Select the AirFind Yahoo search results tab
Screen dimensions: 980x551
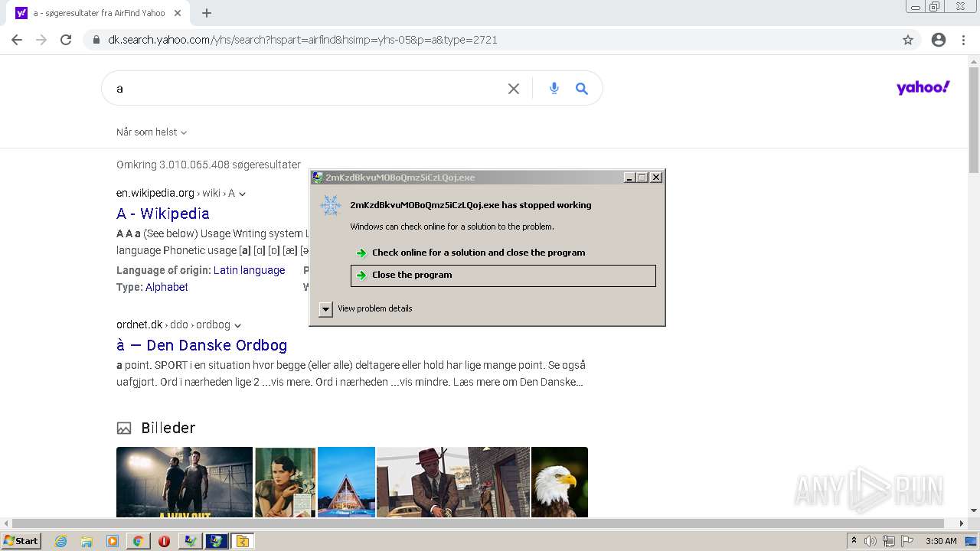[x=100, y=13]
